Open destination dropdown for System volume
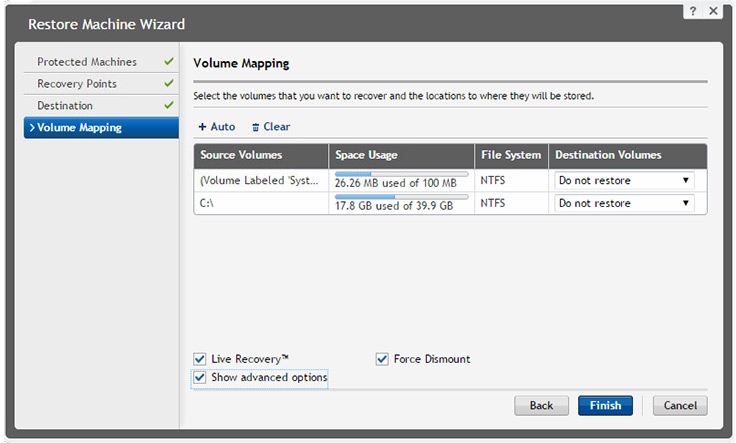Image resolution: width=736 pixels, height=443 pixels. point(625,181)
